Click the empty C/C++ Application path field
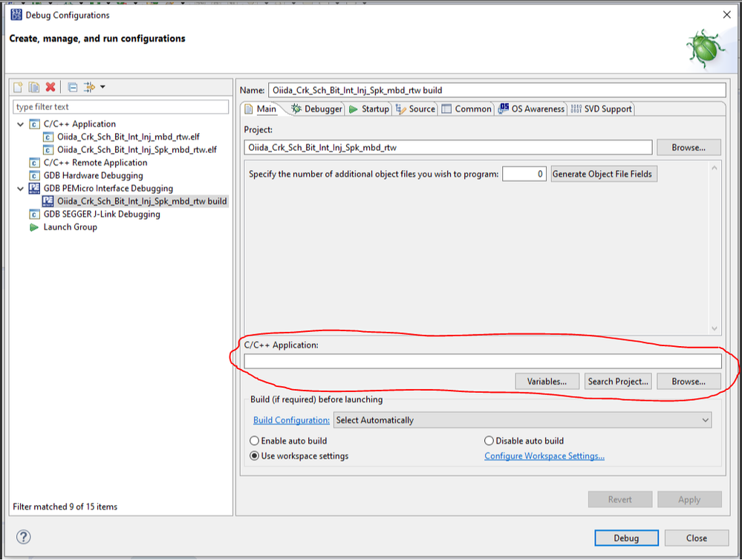Viewport: 742px width, 560px height. 482,362
